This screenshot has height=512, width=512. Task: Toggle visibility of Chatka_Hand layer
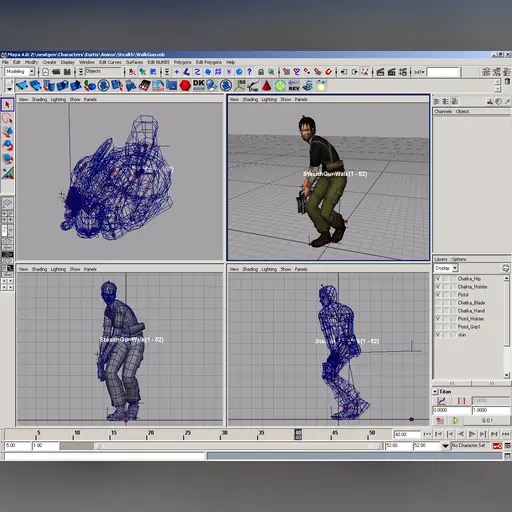[x=438, y=311]
